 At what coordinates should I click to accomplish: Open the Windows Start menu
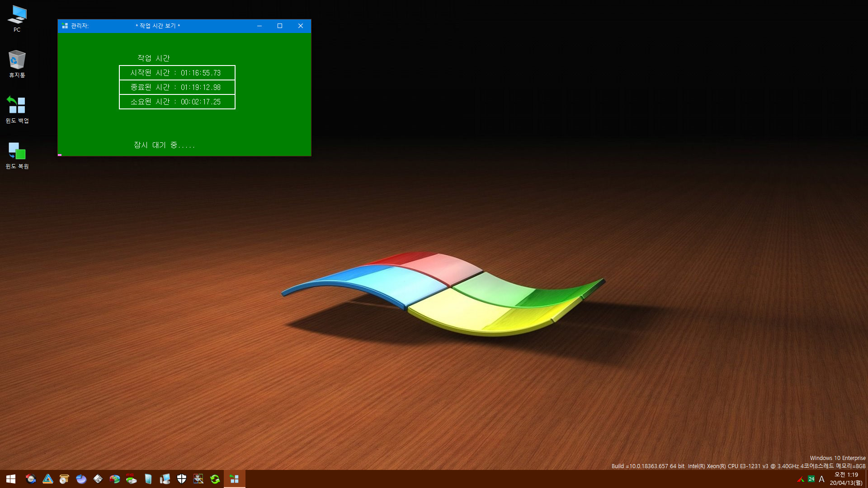click(x=11, y=479)
